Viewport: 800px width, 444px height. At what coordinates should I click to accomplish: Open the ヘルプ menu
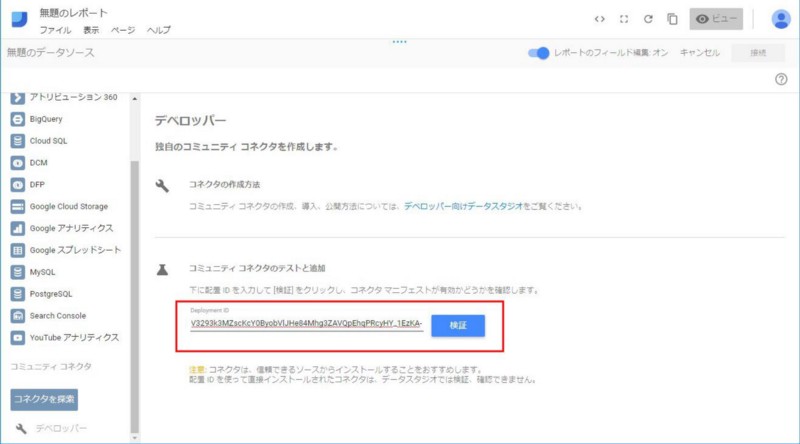pyautogui.click(x=159, y=30)
